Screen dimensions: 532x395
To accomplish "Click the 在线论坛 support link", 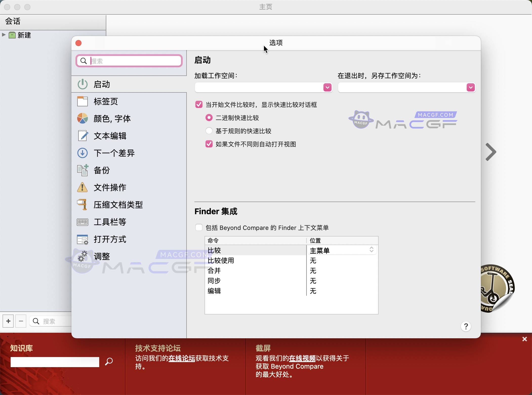I will click(181, 358).
